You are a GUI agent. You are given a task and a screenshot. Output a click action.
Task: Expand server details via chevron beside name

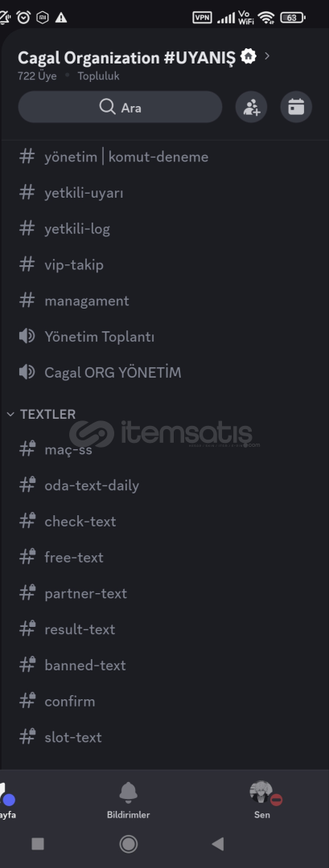coord(268,56)
